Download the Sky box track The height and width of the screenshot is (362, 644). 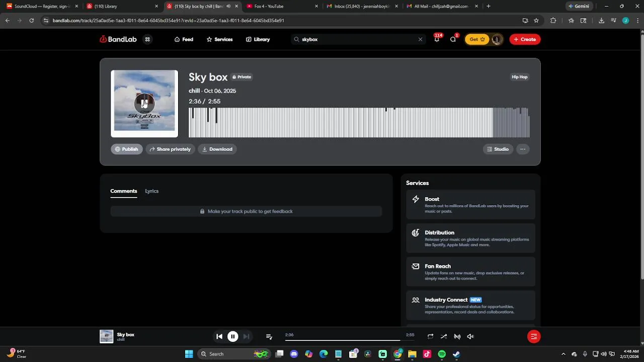(x=217, y=149)
